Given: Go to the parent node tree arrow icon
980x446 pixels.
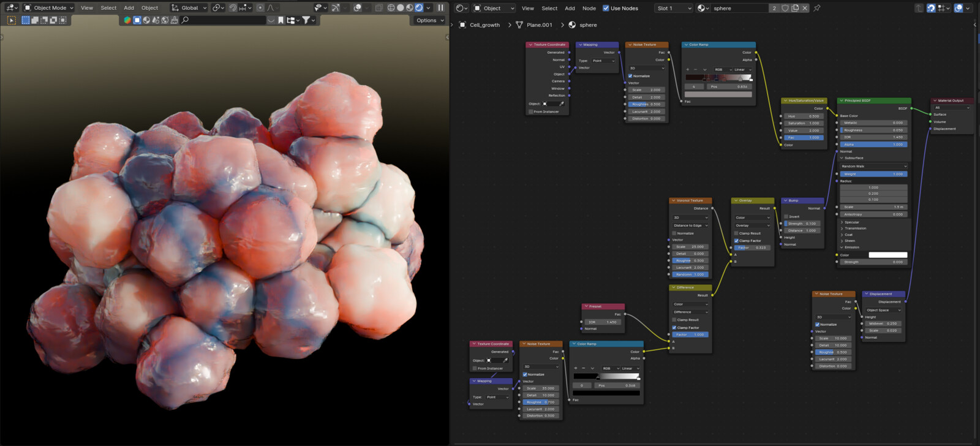Looking at the screenshot, I should (919, 8).
